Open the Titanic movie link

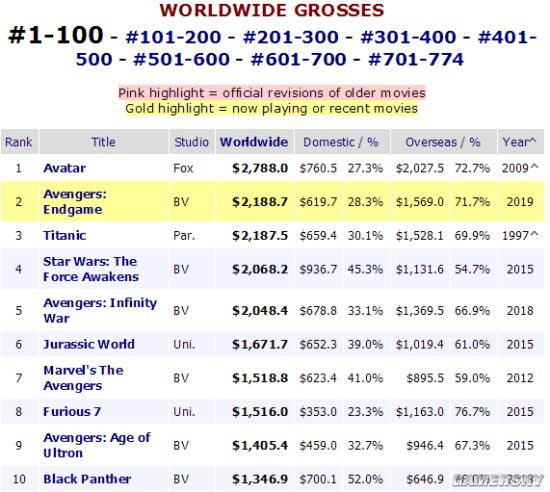(x=65, y=235)
